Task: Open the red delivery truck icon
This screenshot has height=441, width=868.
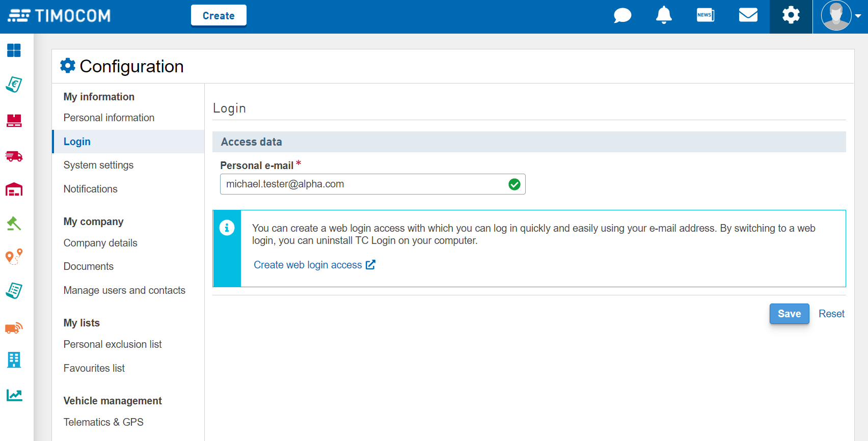Action: [14, 156]
